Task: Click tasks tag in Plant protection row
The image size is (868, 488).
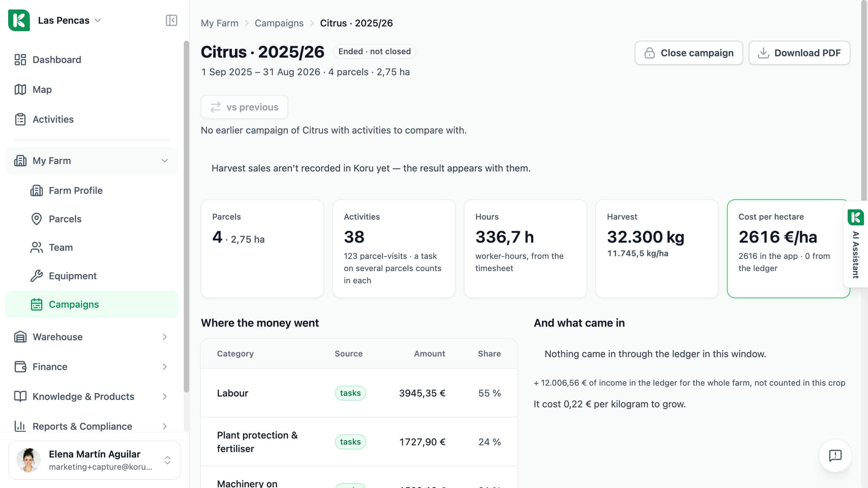Action: (x=350, y=442)
